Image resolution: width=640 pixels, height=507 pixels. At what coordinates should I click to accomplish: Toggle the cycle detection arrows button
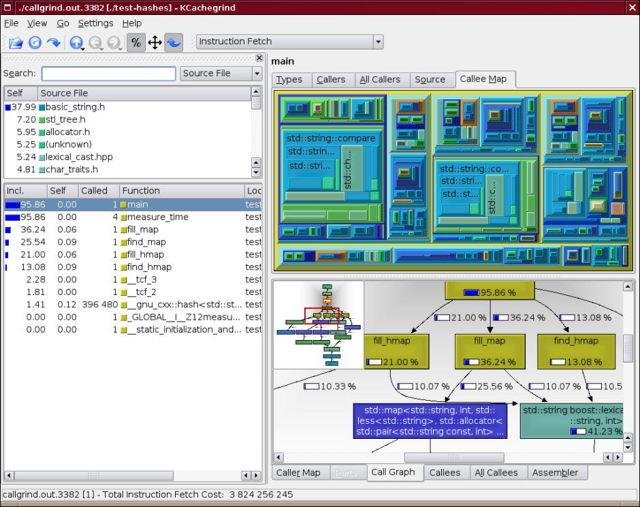(x=155, y=42)
